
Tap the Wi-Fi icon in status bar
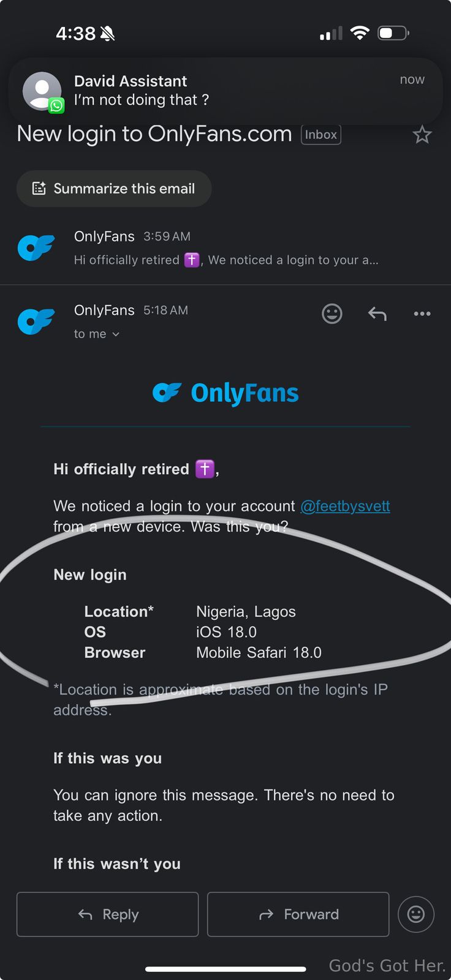[360, 33]
